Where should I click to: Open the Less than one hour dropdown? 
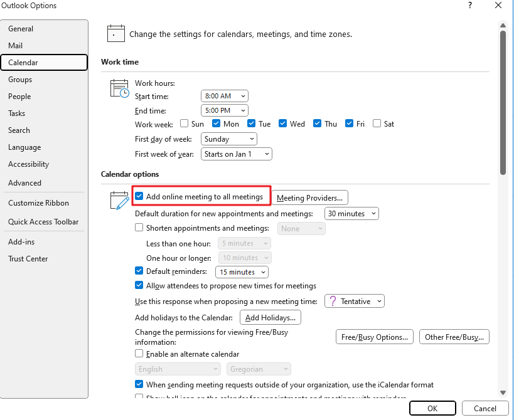pyautogui.click(x=245, y=243)
